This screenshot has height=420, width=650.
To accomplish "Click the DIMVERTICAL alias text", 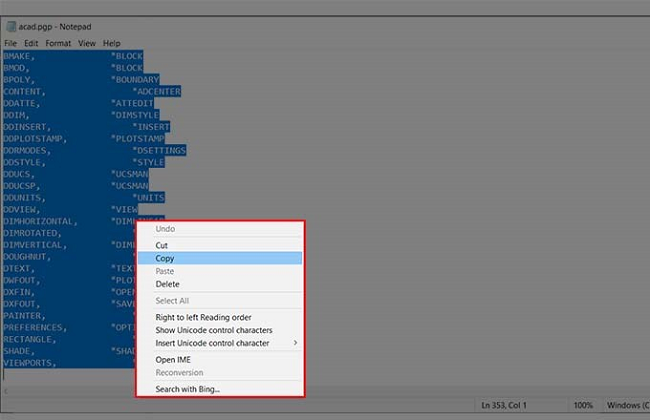I will 35,245.
